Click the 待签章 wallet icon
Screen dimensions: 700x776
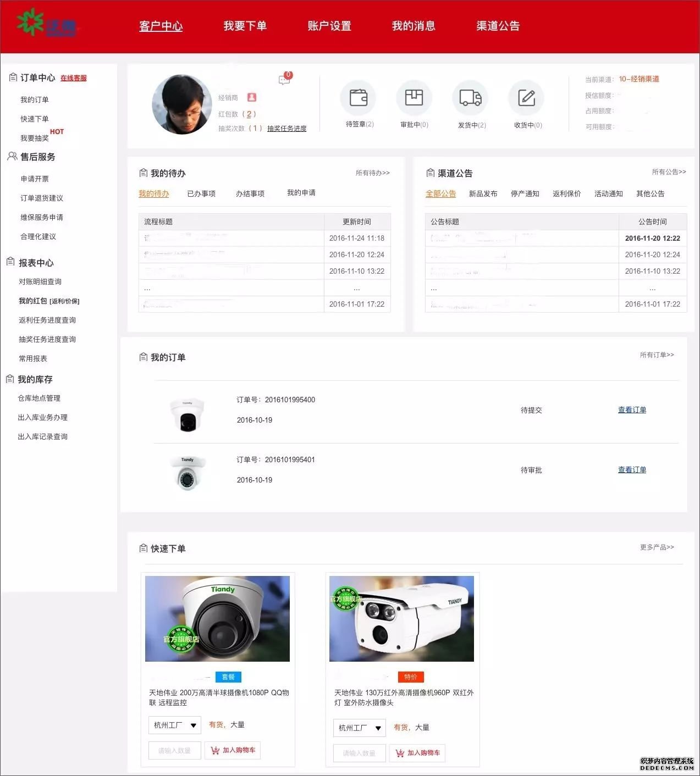pyautogui.click(x=358, y=98)
